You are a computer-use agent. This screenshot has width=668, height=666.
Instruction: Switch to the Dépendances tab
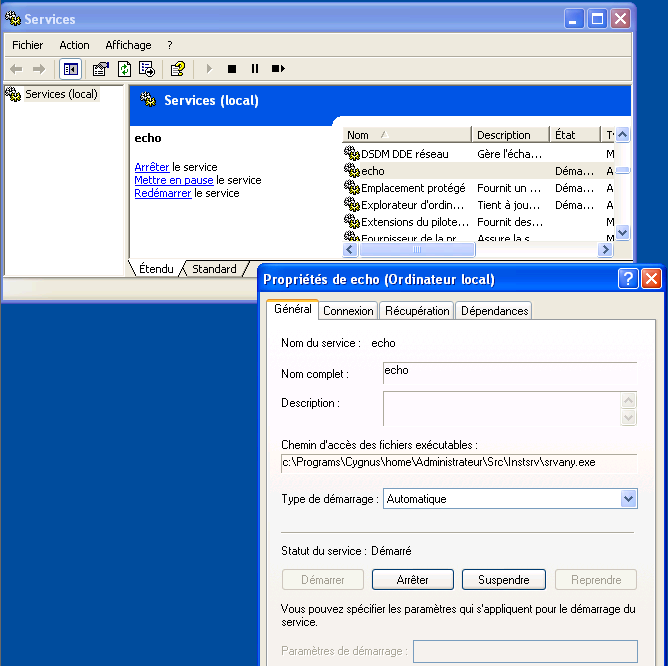click(x=494, y=311)
